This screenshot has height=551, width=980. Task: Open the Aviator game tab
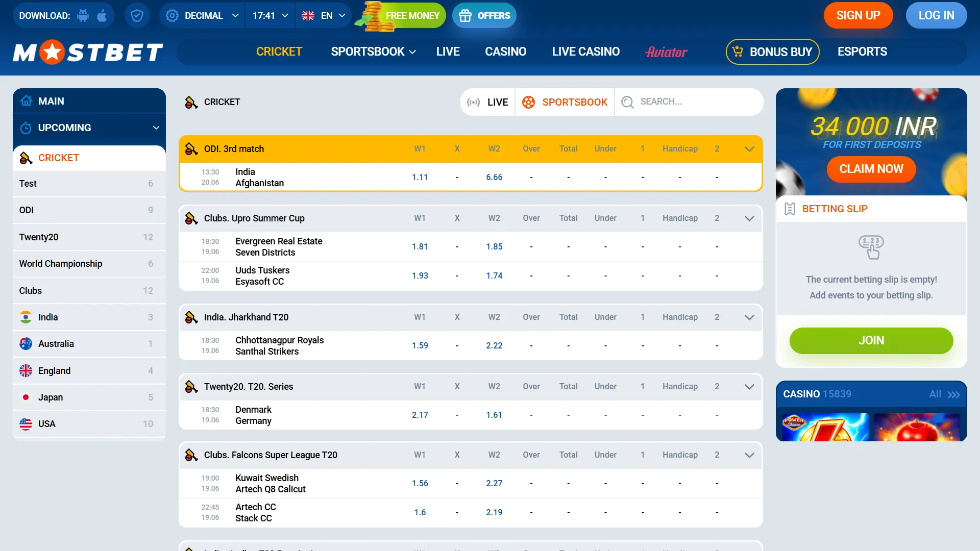click(x=666, y=52)
